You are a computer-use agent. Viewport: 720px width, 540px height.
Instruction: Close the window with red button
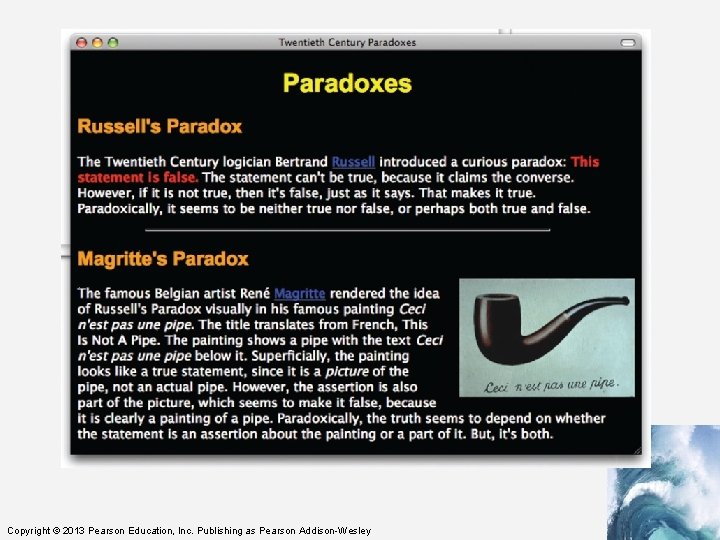click(x=82, y=43)
